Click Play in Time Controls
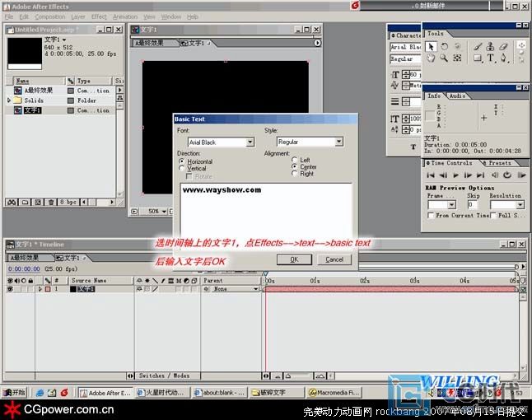 coord(455,175)
